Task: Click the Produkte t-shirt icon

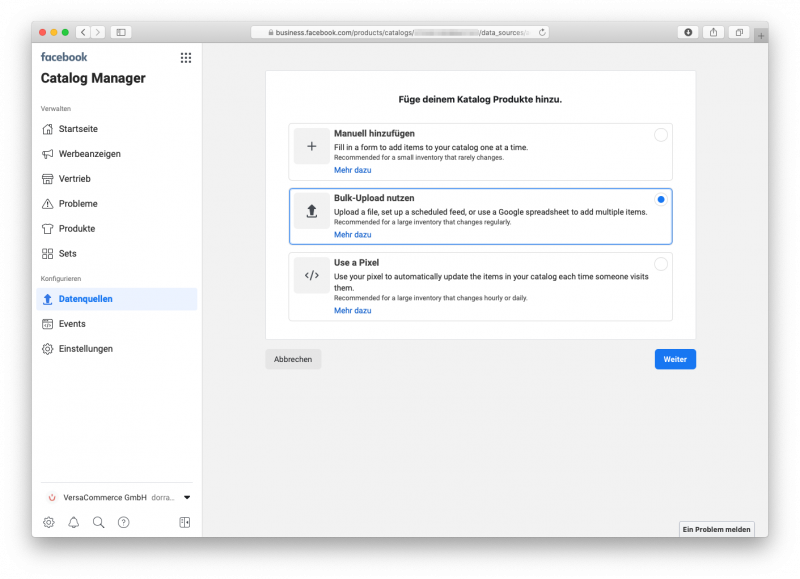Action: point(47,229)
